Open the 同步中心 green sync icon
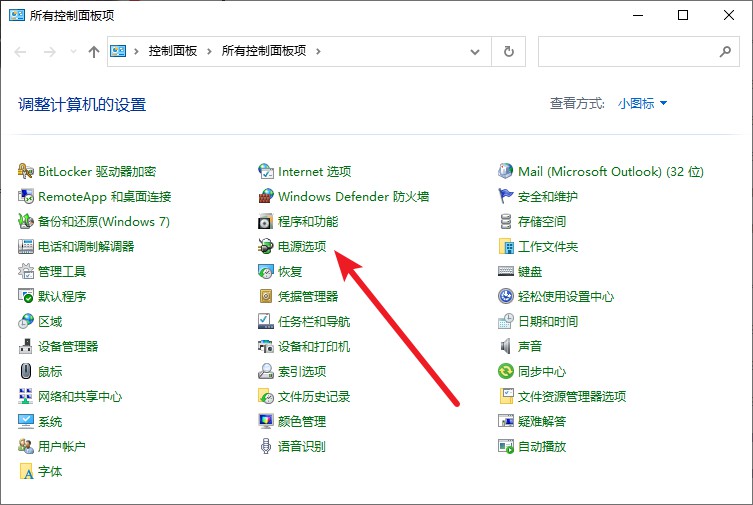The image size is (753, 505). 506,371
